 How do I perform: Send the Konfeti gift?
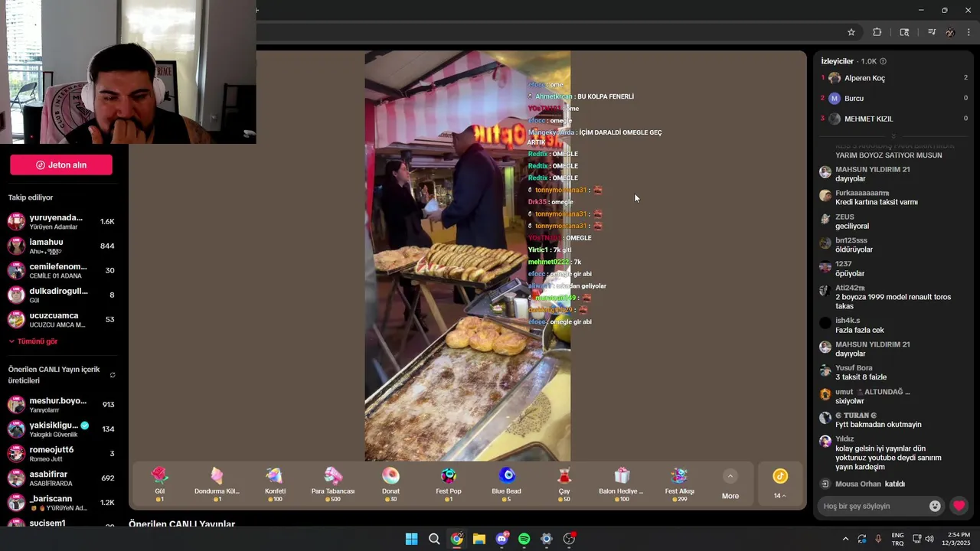coord(275,484)
